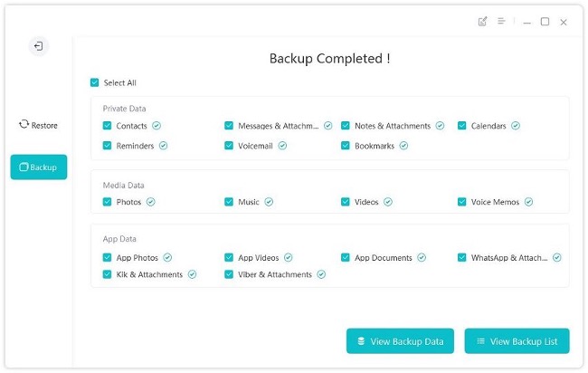
Task: Open the menu lines icon in title bar
Action: (501, 21)
